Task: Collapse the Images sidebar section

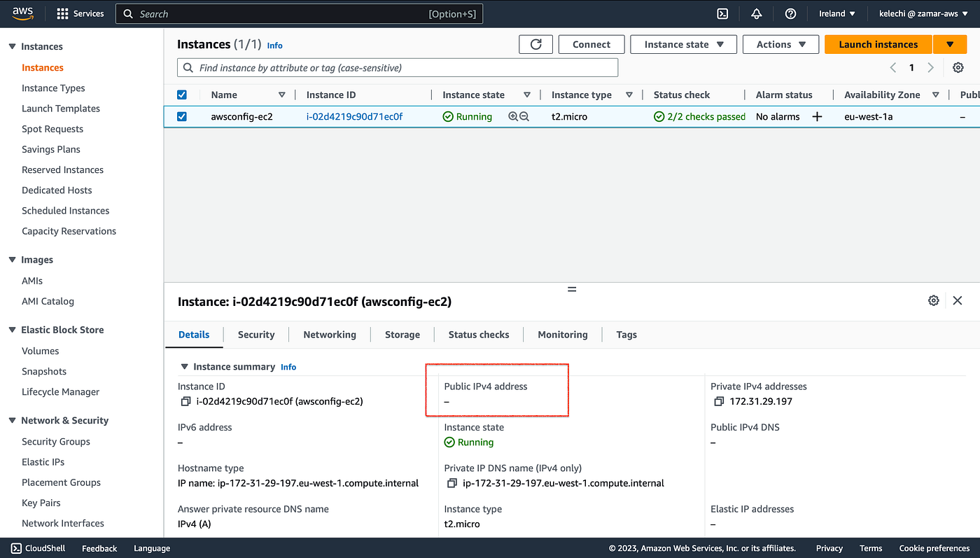Action: [x=12, y=260]
